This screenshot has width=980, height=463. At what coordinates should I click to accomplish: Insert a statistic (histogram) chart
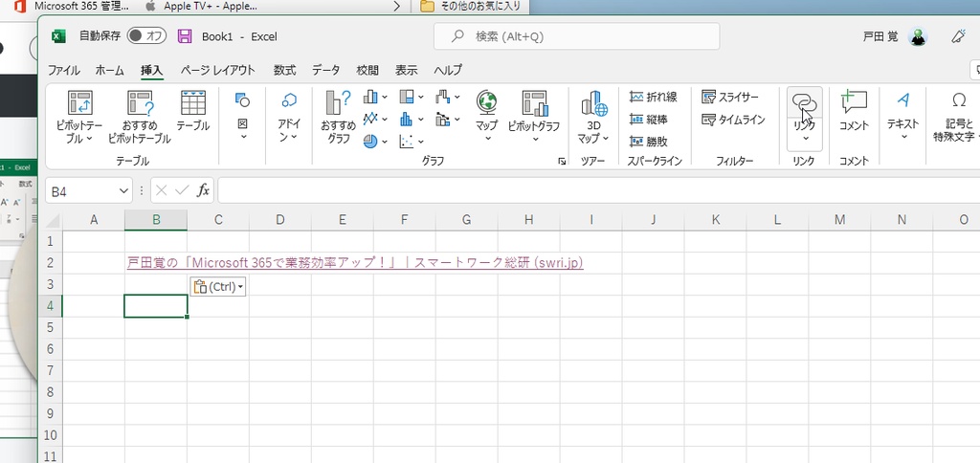pos(407,119)
